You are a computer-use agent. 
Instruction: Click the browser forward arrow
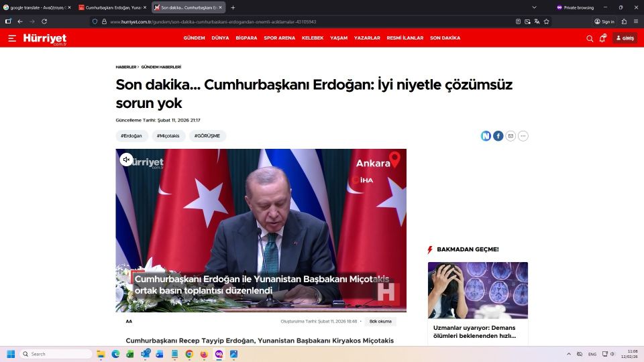coord(32,21)
